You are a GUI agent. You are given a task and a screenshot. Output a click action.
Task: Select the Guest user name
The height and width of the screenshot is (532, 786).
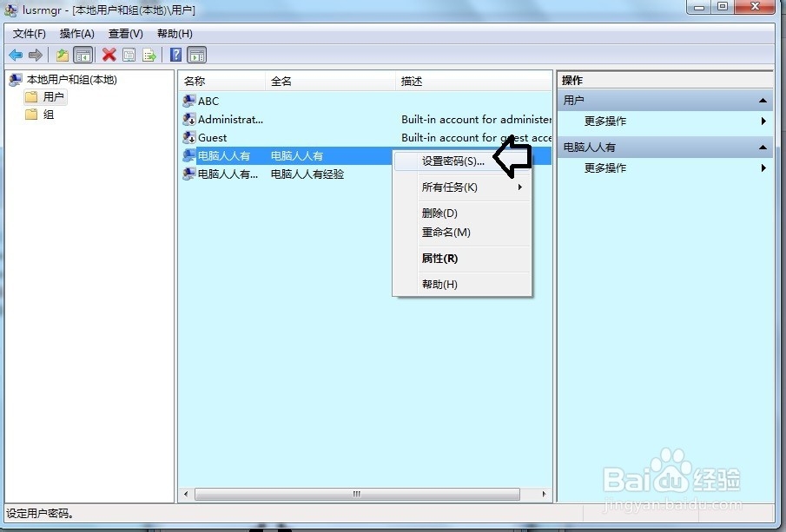[213, 138]
